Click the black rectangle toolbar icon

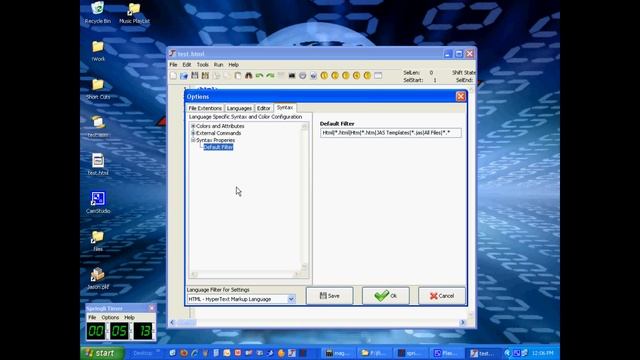click(x=292, y=76)
